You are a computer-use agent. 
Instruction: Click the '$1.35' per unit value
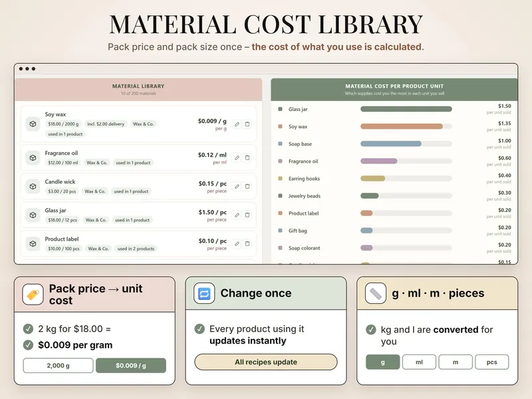coord(504,124)
